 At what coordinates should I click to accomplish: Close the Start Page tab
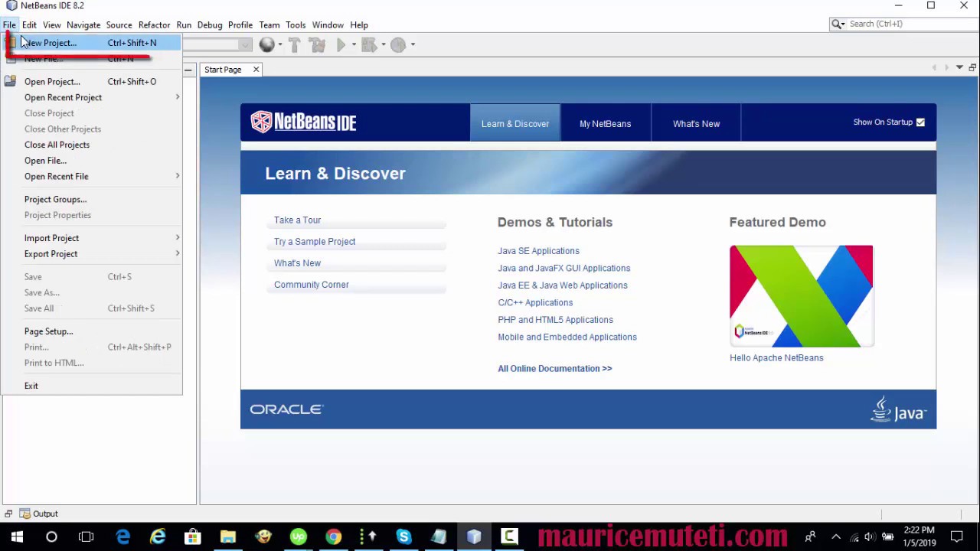tap(256, 70)
